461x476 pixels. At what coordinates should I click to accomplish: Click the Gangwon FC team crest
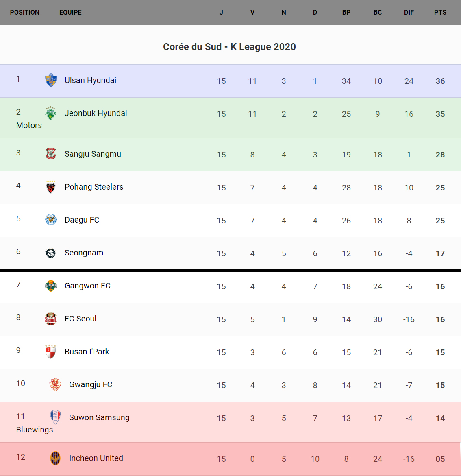[51, 286]
